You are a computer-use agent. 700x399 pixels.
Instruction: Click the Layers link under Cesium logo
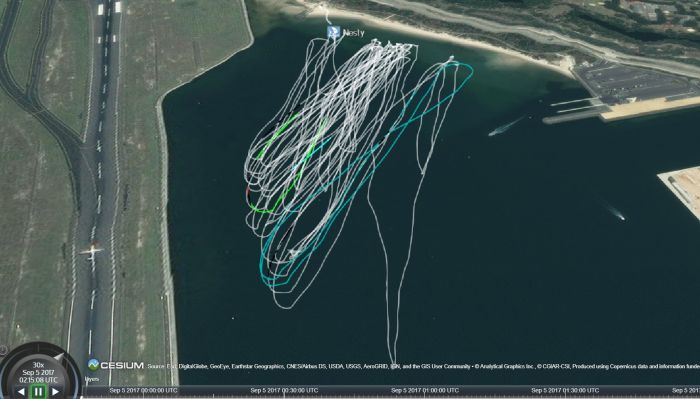[x=92, y=378]
